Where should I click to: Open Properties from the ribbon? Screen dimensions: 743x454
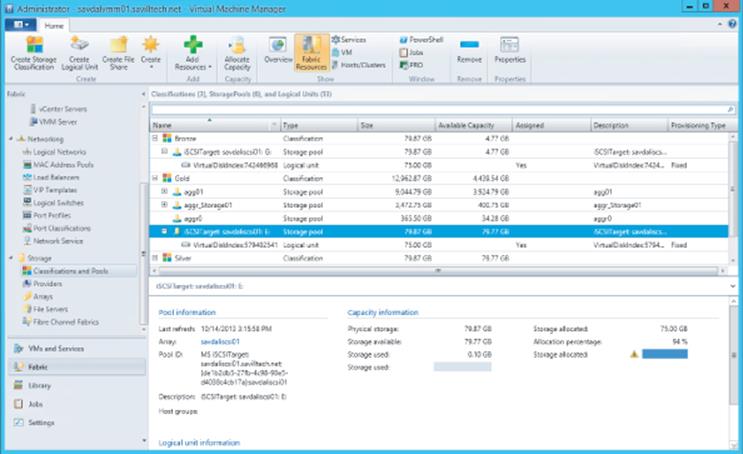coord(510,51)
